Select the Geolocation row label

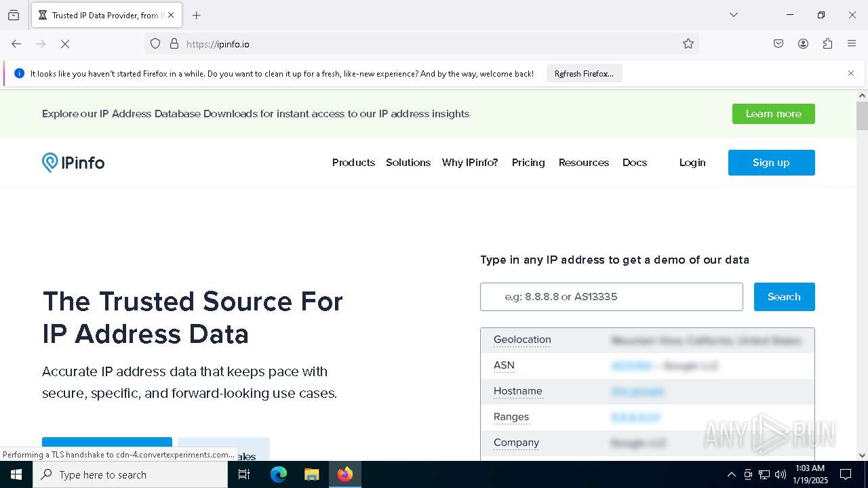pos(522,340)
